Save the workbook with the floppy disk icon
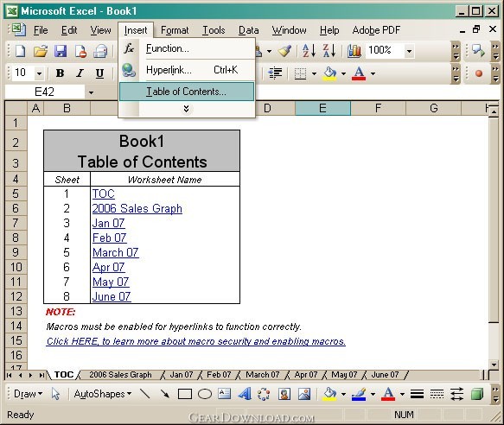Image resolution: width=504 pixels, height=425 pixels. [61, 51]
